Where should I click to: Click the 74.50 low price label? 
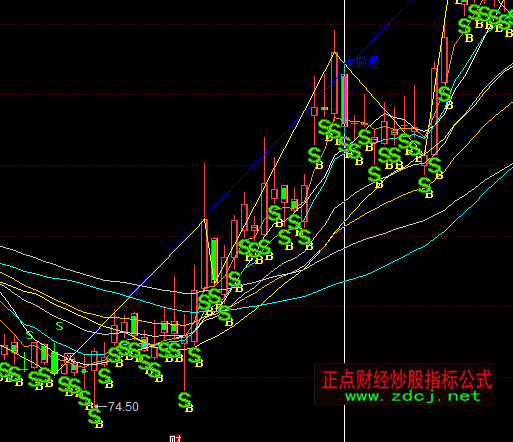123,407
